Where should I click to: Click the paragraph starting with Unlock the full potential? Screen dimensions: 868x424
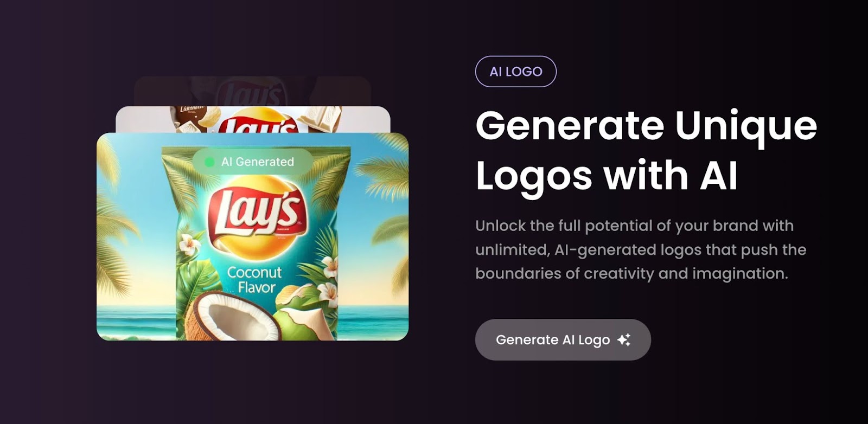(641, 249)
